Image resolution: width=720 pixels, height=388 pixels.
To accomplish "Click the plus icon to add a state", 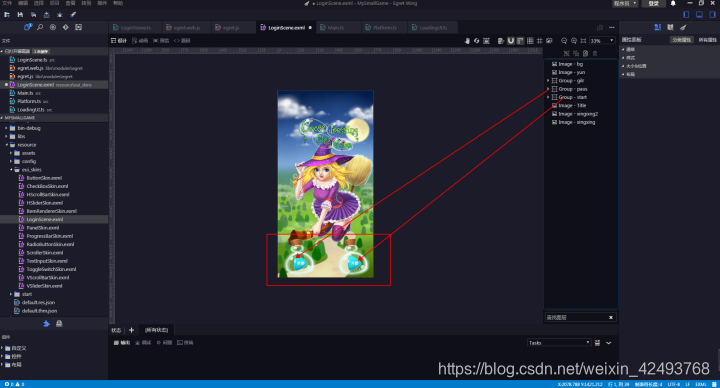I will [131, 330].
